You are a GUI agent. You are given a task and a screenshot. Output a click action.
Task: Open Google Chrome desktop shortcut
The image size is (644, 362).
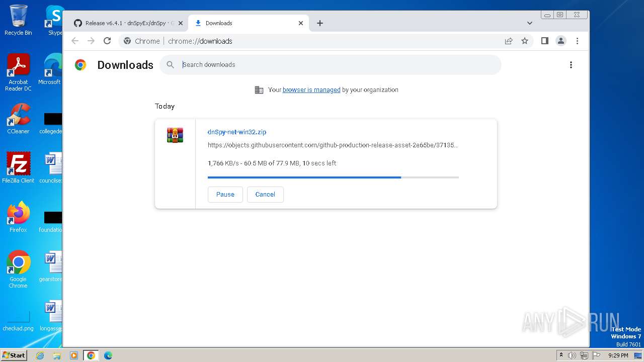pyautogui.click(x=18, y=269)
